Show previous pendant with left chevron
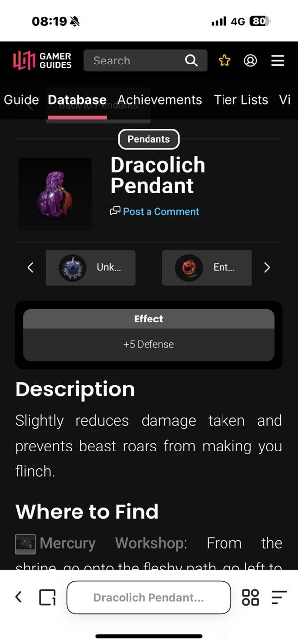The width and height of the screenshot is (298, 644). tap(30, 267)
